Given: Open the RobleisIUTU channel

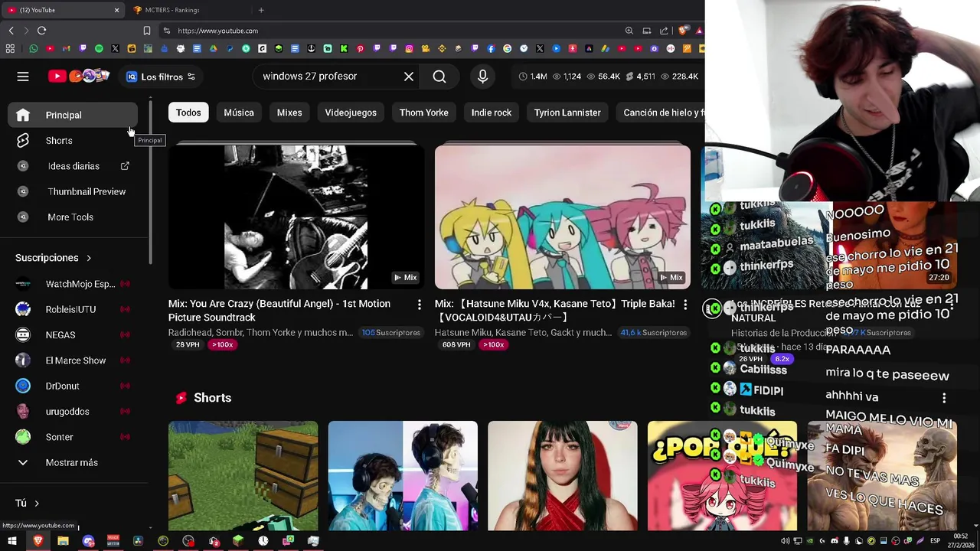Looking at the screenshot, I should 73,309.
